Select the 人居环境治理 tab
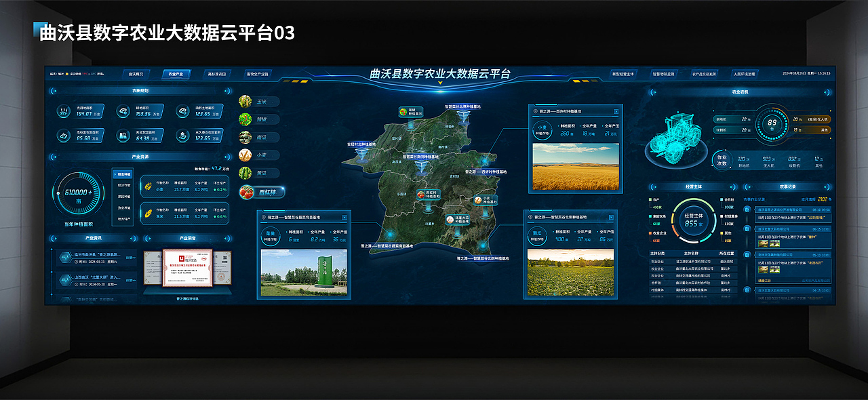This screenshot has width=868, height=400. (x=744, y=73)
